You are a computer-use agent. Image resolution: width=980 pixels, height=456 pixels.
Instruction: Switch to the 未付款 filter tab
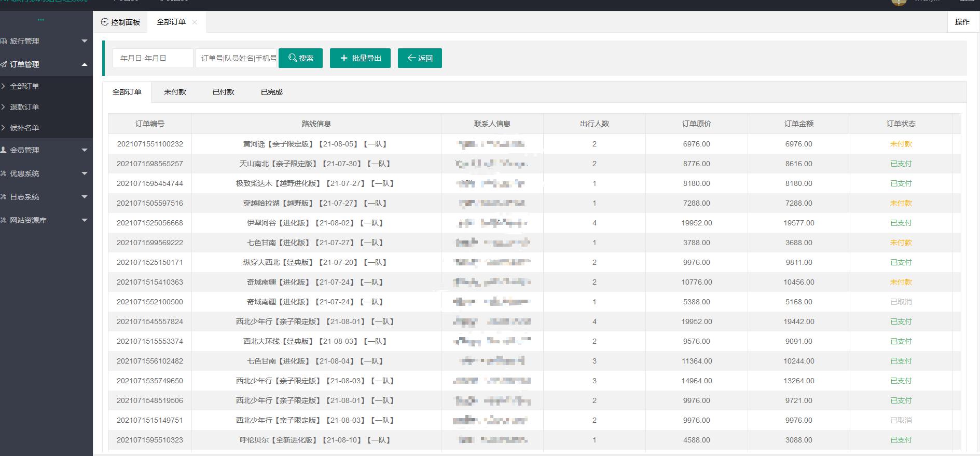[175, 92]
